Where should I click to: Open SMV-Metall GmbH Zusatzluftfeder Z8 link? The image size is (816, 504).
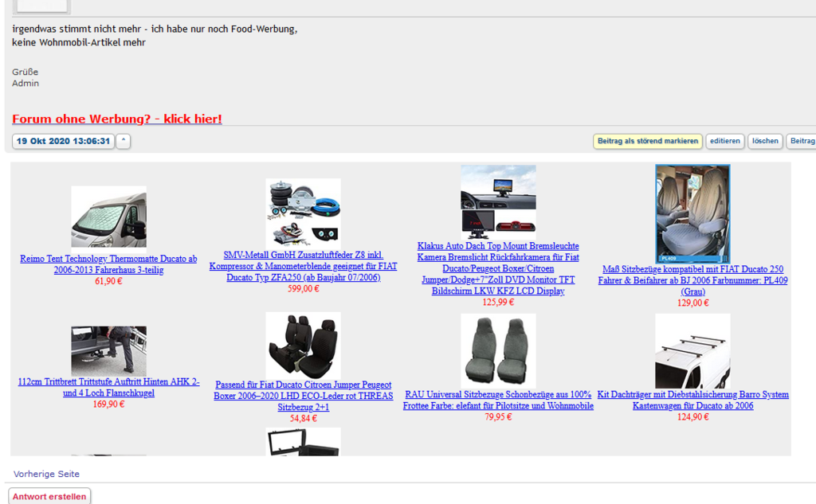pyautogui.click(x=303, y=266)
